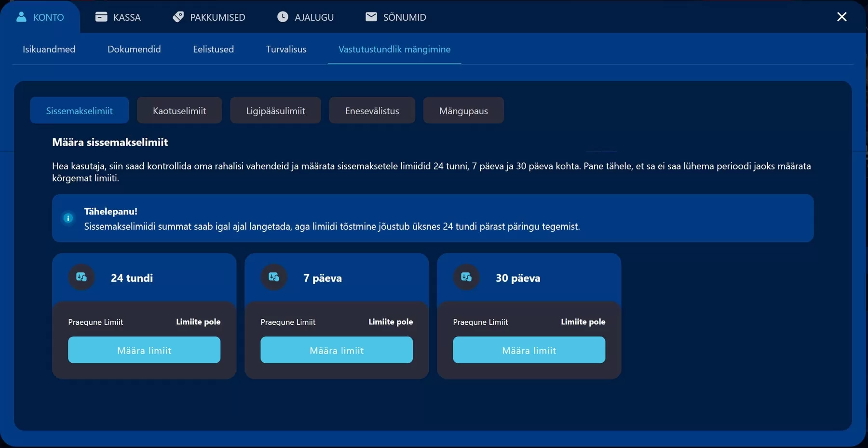The height and width of the screenshot is (448, 868).
Task: Click the Tähelepanu info icon
Action: pyautogui.click(x=68, y=218)
